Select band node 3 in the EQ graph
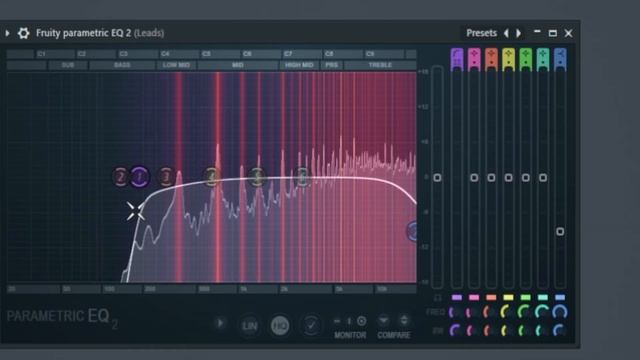This screenshot has height=360, width=640. (x=166, y=177)
